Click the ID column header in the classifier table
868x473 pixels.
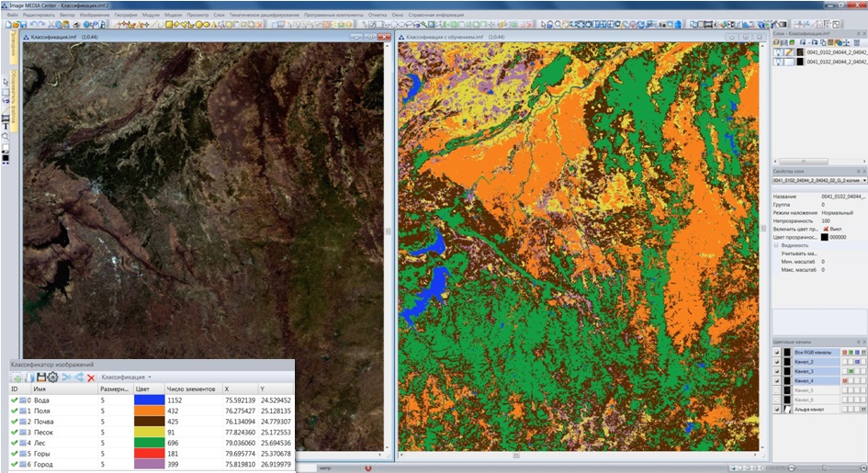pos(20,389)
